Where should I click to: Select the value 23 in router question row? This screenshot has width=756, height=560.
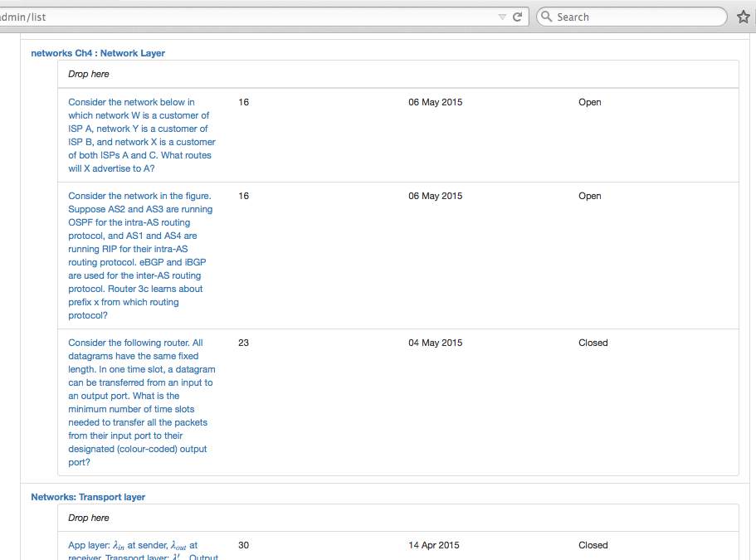click(243, 343)
